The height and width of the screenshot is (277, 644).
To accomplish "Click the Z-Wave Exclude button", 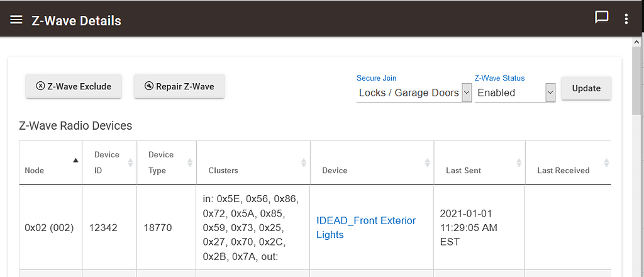I will point(74,86).
